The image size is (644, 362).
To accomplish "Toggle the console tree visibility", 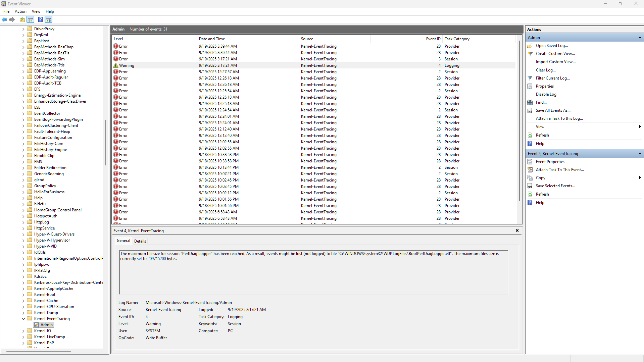I will (x=31, y=19).
